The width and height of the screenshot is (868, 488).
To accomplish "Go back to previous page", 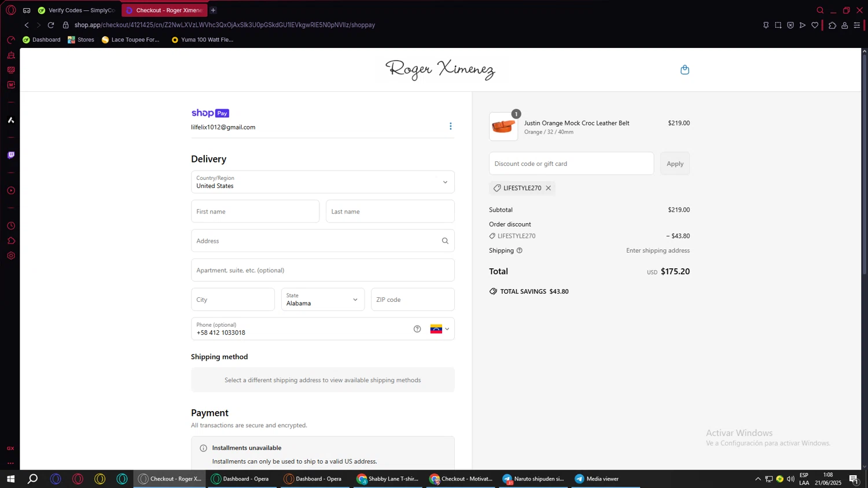I will pos(27,25).
